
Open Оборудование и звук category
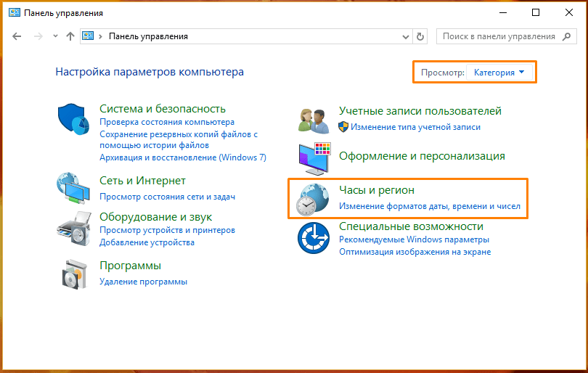155,217
